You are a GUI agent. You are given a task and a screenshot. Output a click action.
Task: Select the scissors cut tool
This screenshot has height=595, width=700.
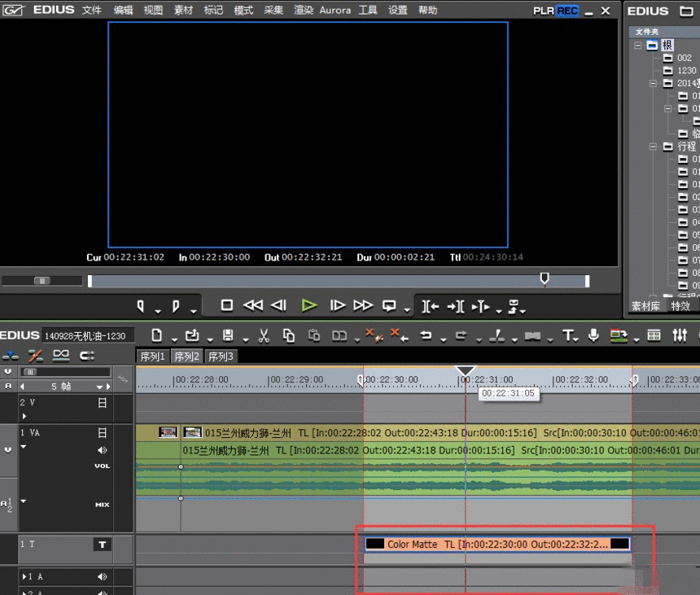pos(264,335)
